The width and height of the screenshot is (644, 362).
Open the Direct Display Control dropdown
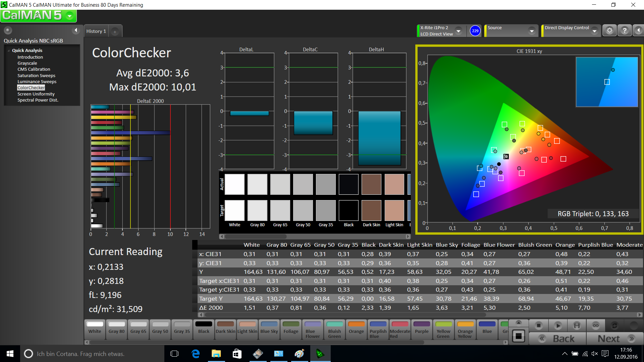click(594, 31)
